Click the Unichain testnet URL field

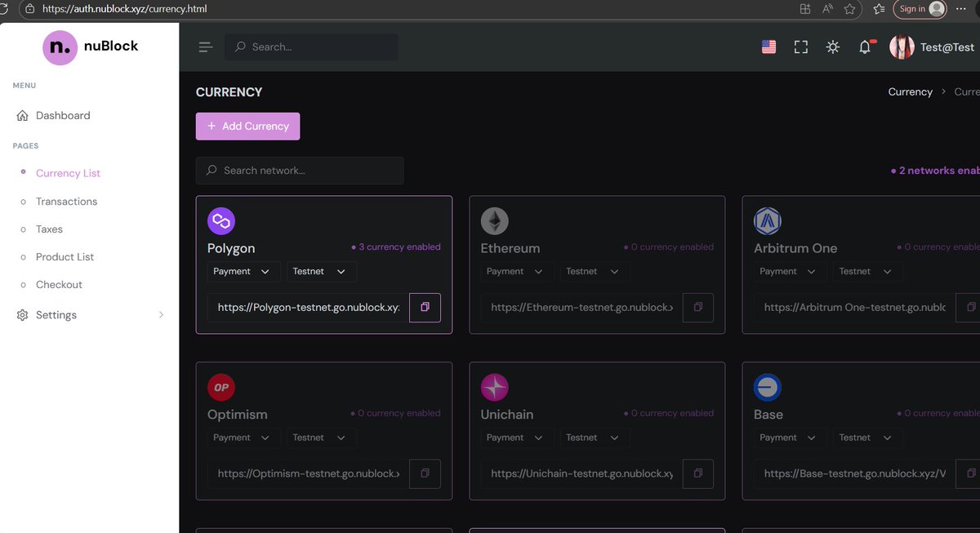581,473
